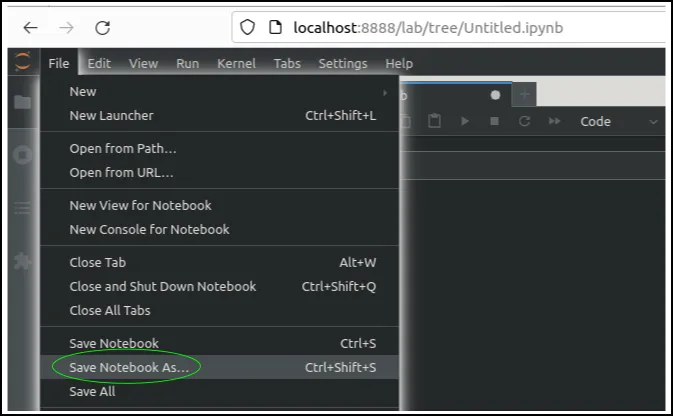Click the Jupyter logo icon
The image size is (673, 416).
[x=22, y=61]
